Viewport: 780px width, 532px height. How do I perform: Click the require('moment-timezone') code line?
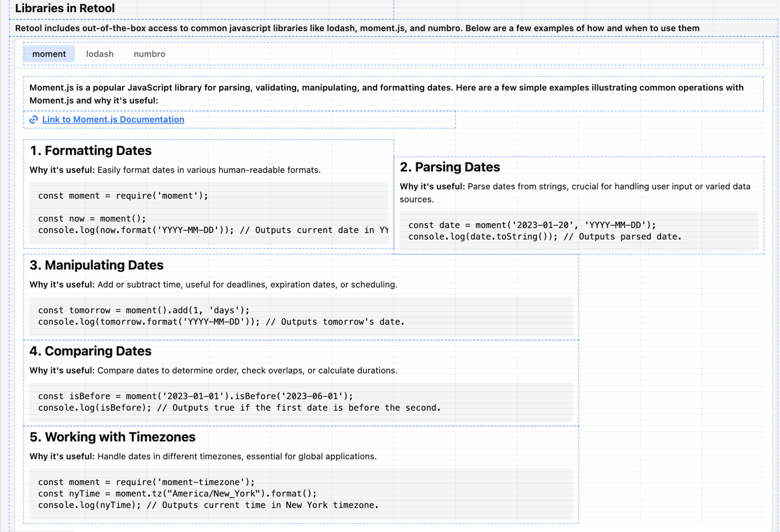[146, 482]
